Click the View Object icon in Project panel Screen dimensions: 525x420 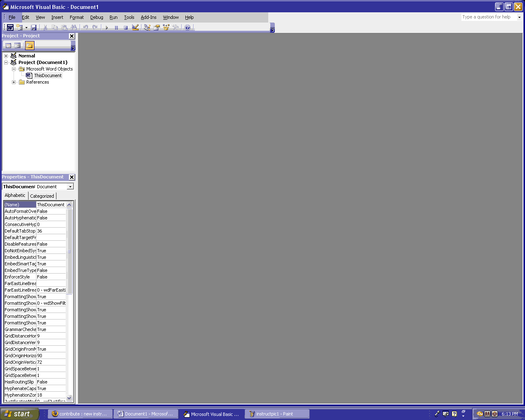coord(18,46)
